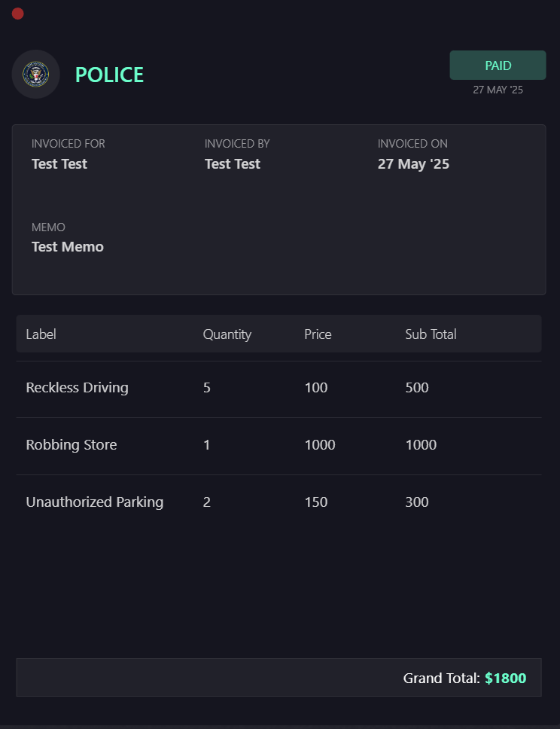Viewport: 560px width, 729px height.
Task: Select the Unauthorized Parking row label
Action: point(94,502)
